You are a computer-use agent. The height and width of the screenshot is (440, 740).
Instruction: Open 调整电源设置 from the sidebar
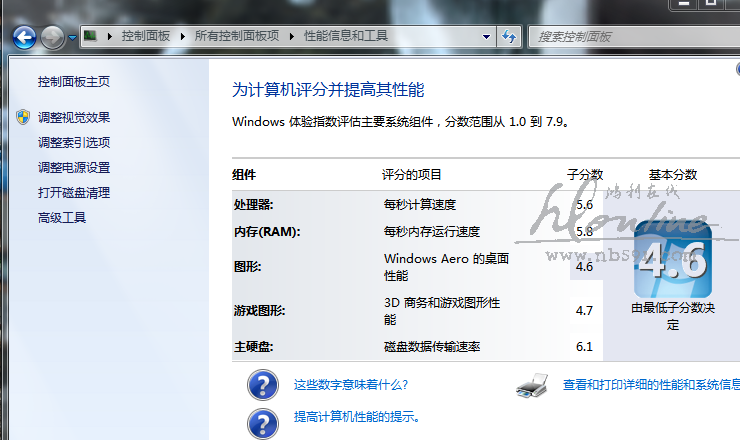tap(74, 167)
